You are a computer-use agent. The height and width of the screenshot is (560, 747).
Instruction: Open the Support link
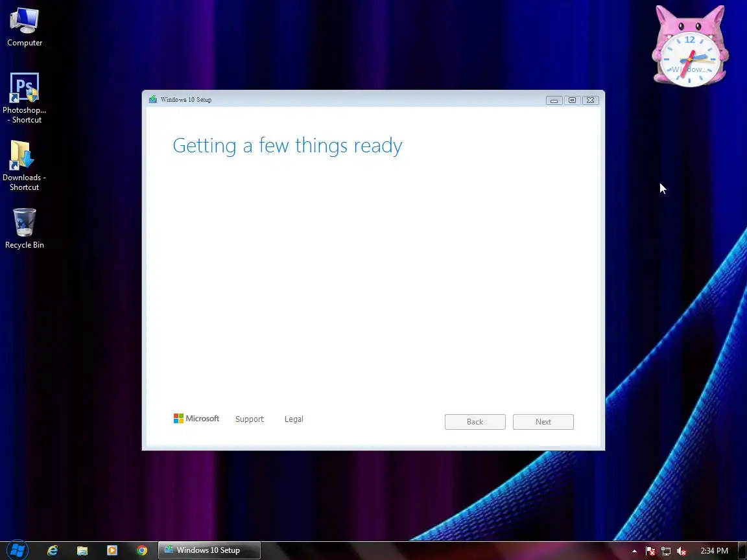pos(249,419)
